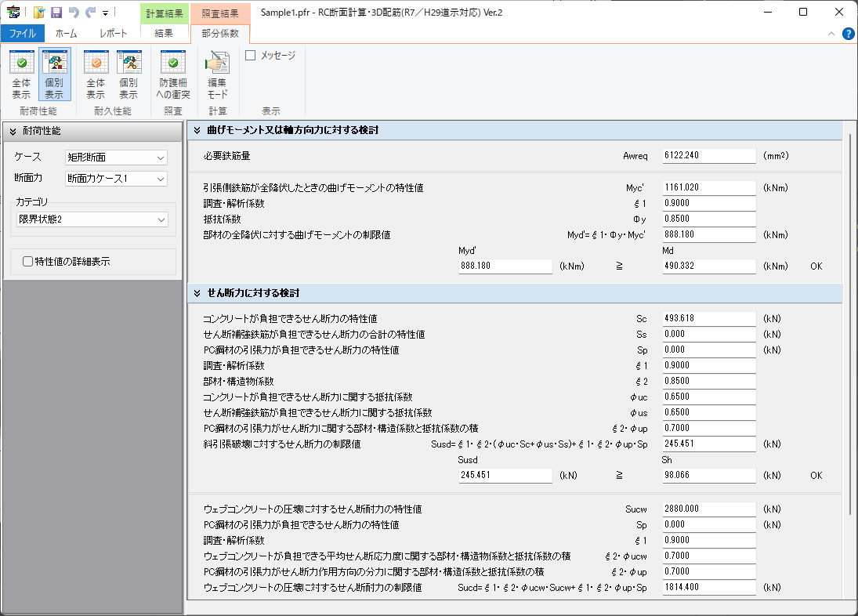The width and height of the screenshot is (858, 616).
Task: Click the left Myd' field 888.180
Action: pyautogui.click(x=505, y=266)
